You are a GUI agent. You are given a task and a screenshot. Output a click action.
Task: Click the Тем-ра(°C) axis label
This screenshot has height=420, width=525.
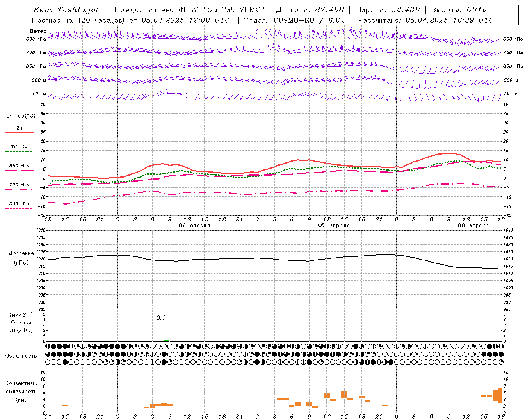(19, 116)
